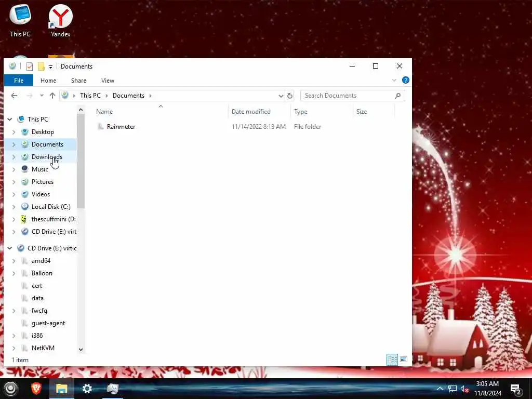Switch to the Share ribbon tab
This screenshot has width=532, height=399.
click(x=79, y=81)
